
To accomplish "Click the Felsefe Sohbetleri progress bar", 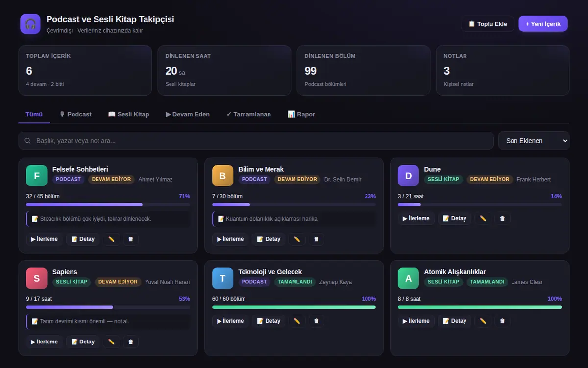I will pyautogui.click(x=108, y=204).
